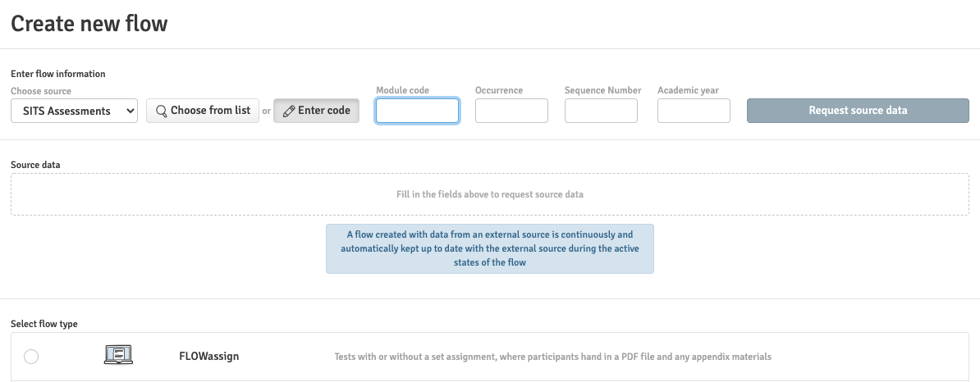Viewport: 980px width, 382px height.
Task: Select the FLOWassign radio button
Action: click(31, 356)
